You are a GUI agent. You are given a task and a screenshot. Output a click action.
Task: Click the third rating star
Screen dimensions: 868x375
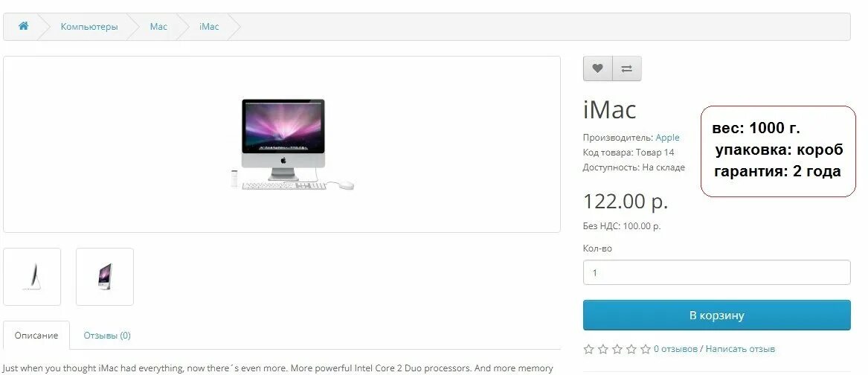[x=617, y=349]
